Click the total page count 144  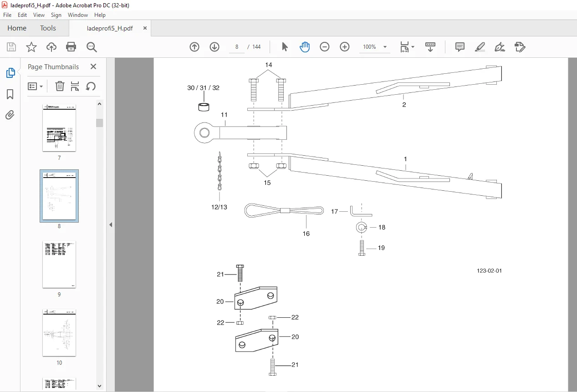(256, 47)
